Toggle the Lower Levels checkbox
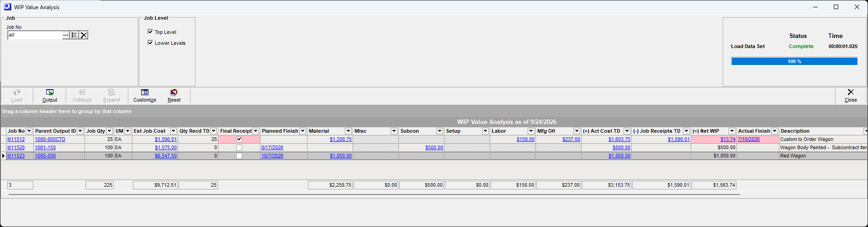This screenshot has height=227, width=868. pos(150,43)
